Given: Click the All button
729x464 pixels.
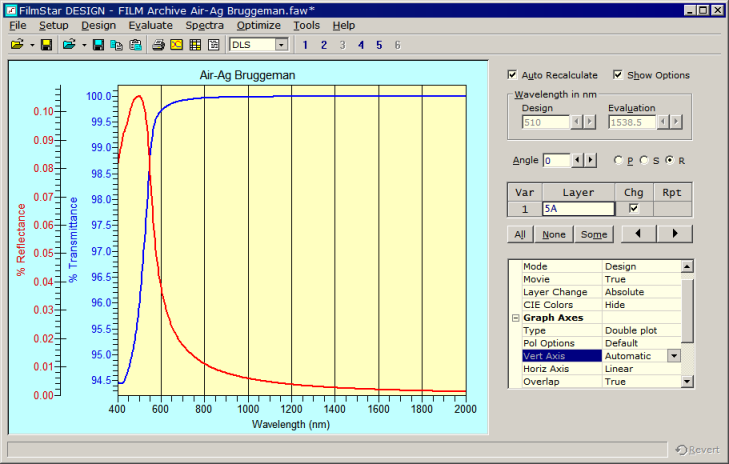Looking at the screenshot, I should pyautogui.click(x=520, y=234).
